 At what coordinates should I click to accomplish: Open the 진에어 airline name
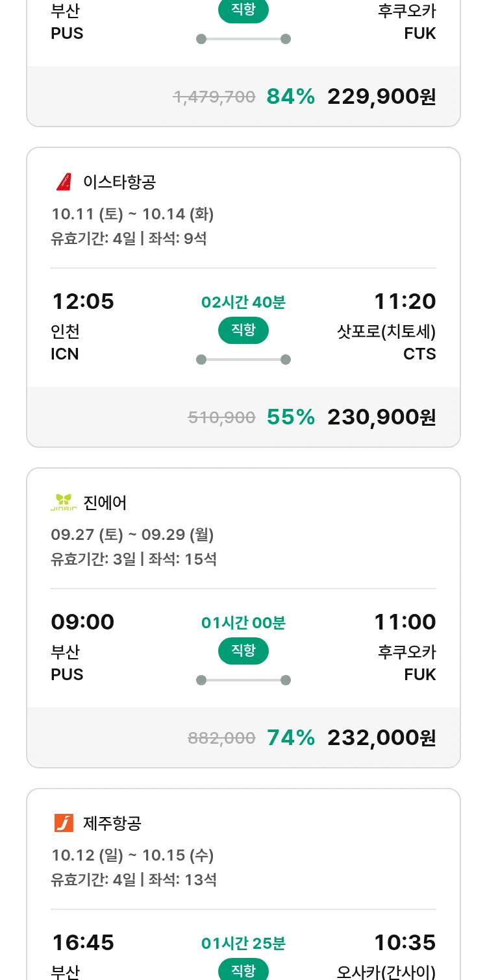click(x=105, y=502)
